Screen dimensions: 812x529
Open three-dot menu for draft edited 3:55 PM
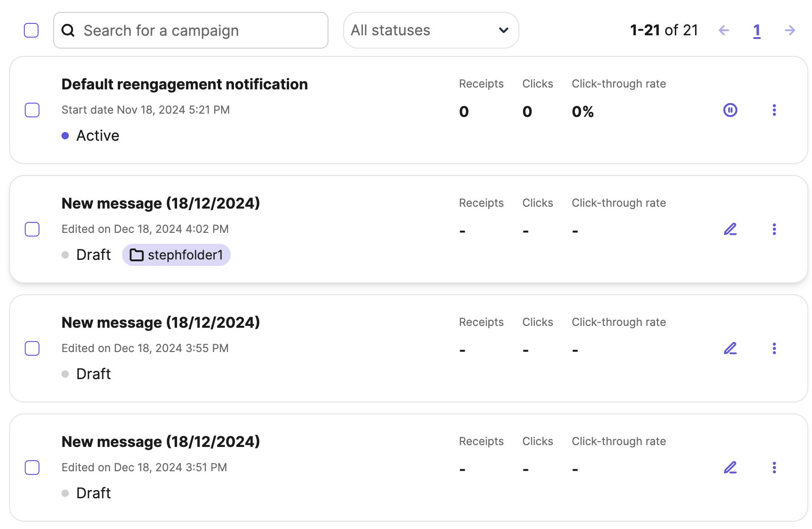click(x=774, y=348)
